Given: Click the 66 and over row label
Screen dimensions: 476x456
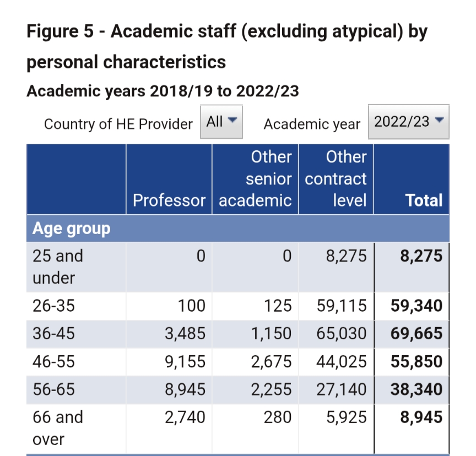Looking at the screenshot, I should tap(58, 428).
